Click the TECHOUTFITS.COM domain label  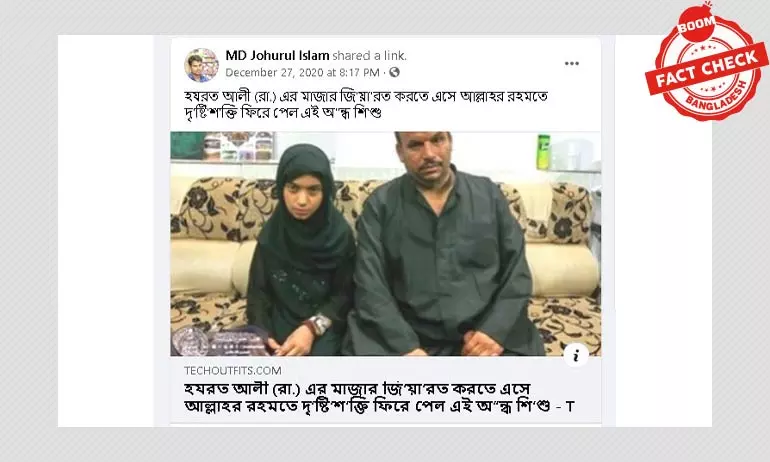pos(233,371)
